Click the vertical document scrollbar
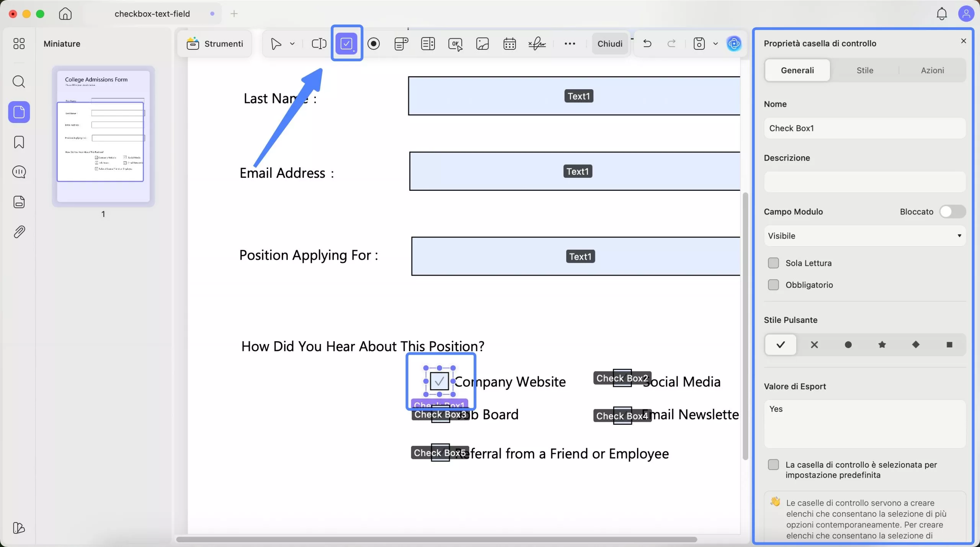Viewport: 980px width, 547px height. 745,326
